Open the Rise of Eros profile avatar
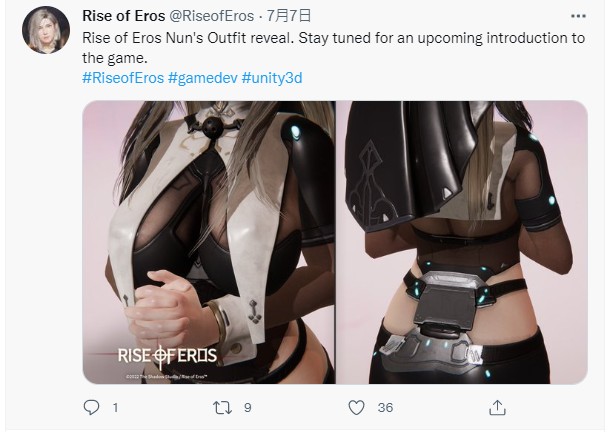This screenshot has height=432, width=615. (46, 30)
